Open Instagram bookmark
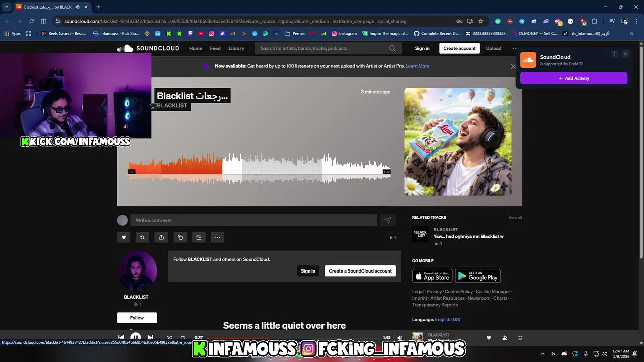The height and width of the screenshot is (362, 644). pyautogui.click(x=344, y=34)
